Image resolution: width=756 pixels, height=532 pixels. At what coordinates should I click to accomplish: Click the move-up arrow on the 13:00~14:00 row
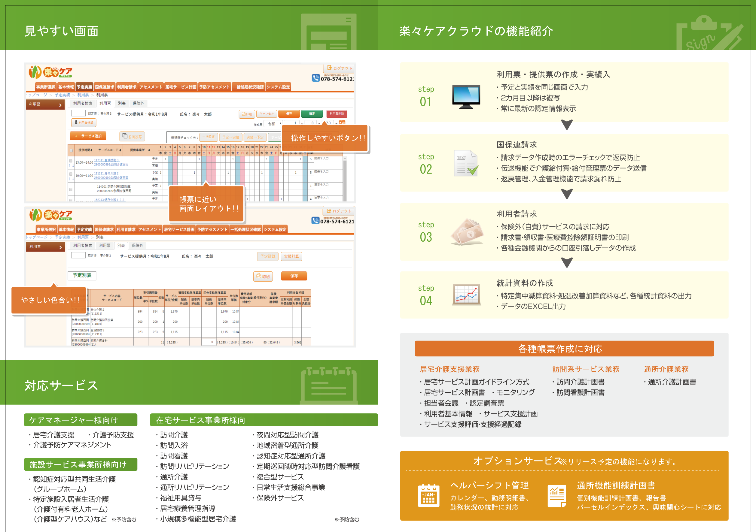click(69, 165)
